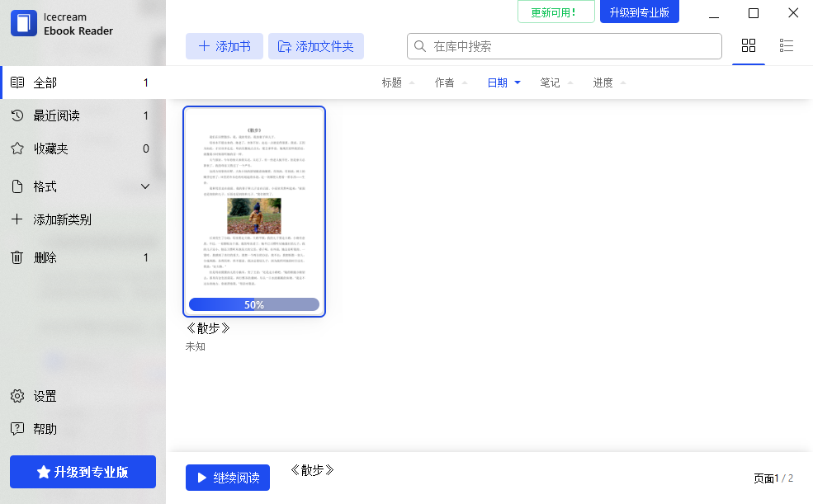Open the 日期 sort dropdown arrow
This screenshot has width=813, height=504.
pyautogui.click(x=518, y=82)
